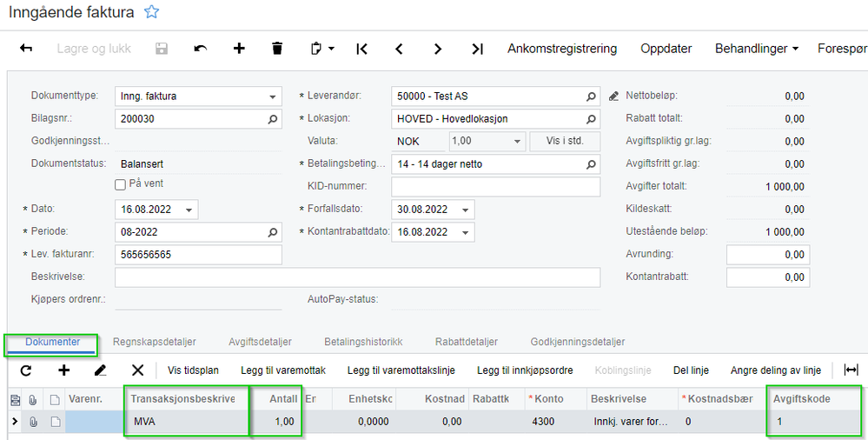This screenshot has width=868, height=440.
Task: Click Legg til varemottak
Action: [x=283, y=370]
